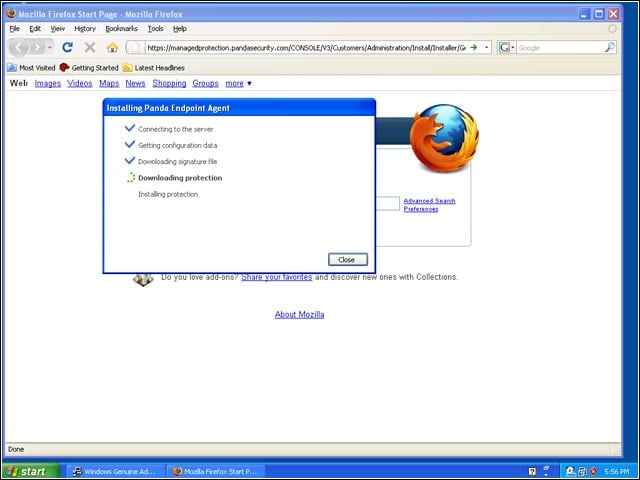The width and height of the screenshot is (640, 480).
Task: Click the checkmark beside Connecting to the server
Action: click(130, 128)
